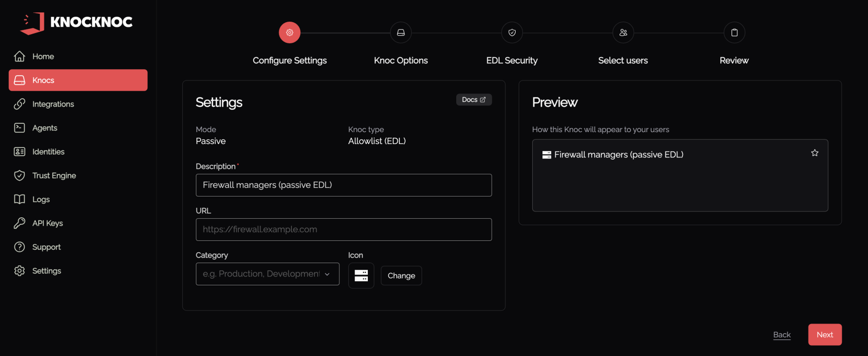Image resolution: width=868 pixels, height=356 pixels.
Task: Click the Description input field
Action: [x=344, y=185]
